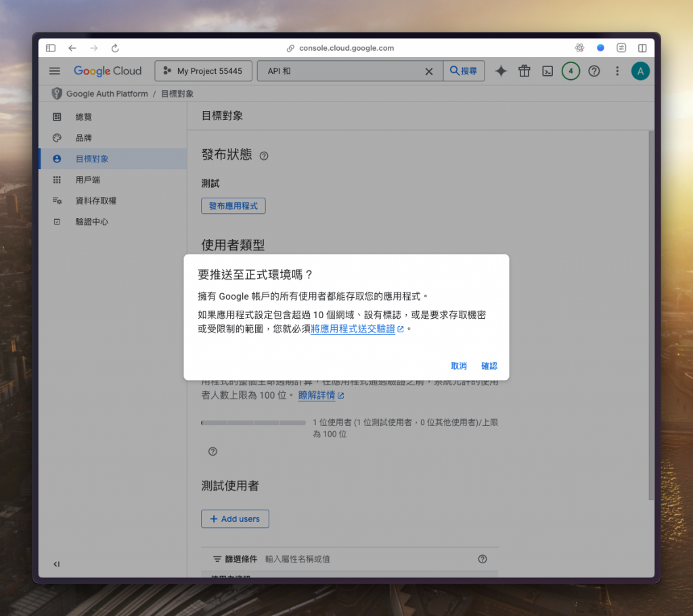This screenshot has height=616, width=693.
Task: Open the 驗證中心 sidebar item
Action: [113, 221]
